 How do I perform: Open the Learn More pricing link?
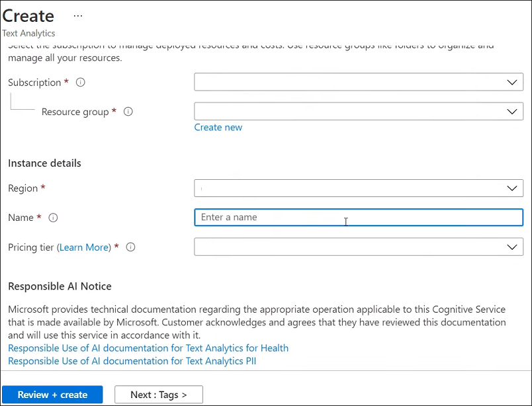[x=84, y=247]
